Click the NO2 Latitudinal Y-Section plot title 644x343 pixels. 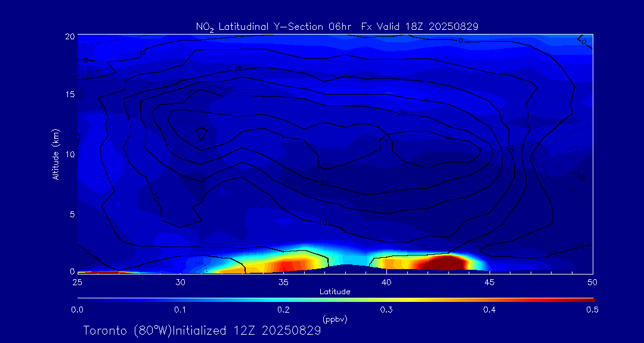tap(337, 27)
